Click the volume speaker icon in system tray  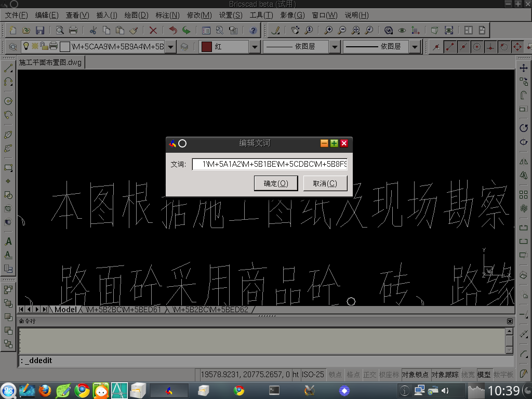445,391
